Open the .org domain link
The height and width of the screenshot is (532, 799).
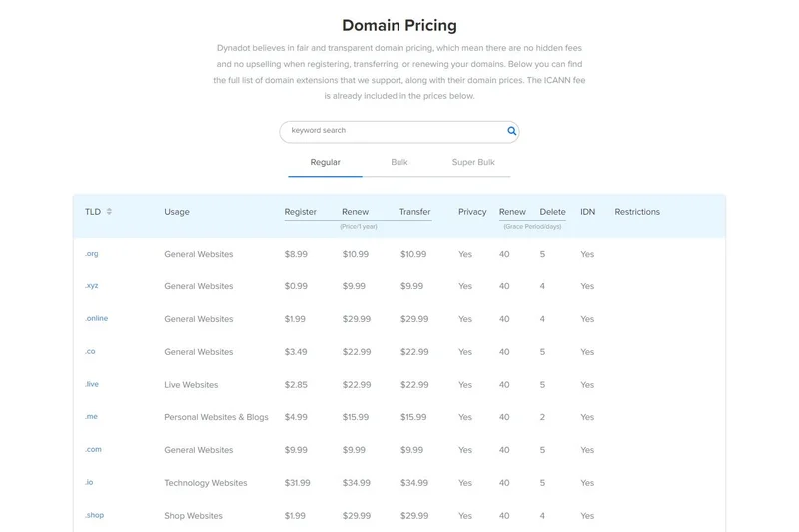(92, 254)
